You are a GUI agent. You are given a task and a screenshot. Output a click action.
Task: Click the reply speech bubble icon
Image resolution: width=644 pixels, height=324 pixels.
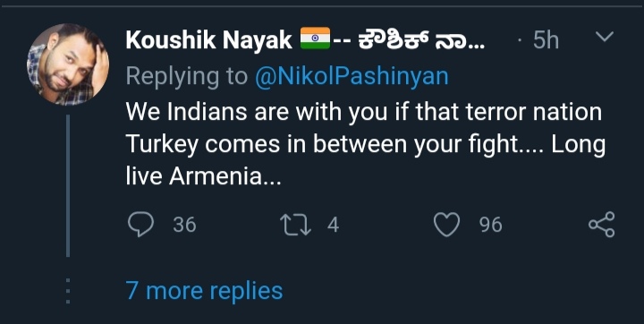[x=141, y=225]
